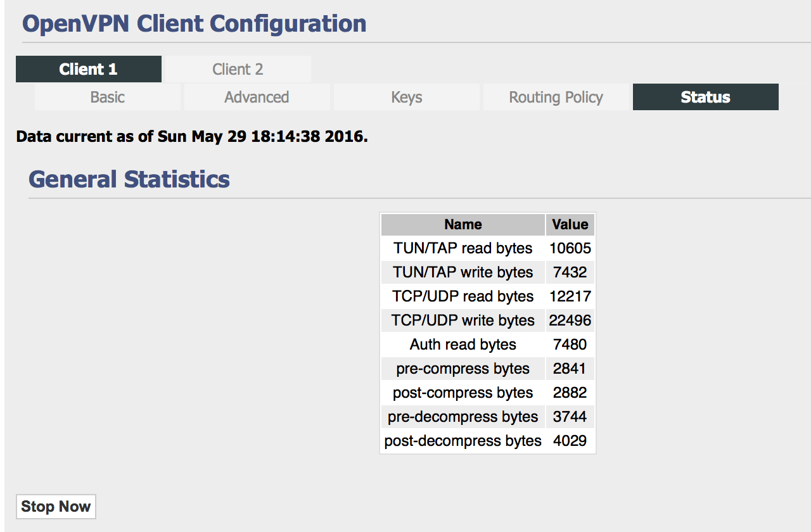The image size is (811, 532).
Task: Select the Basic sub-tab
Action: [x=108, y=97]
